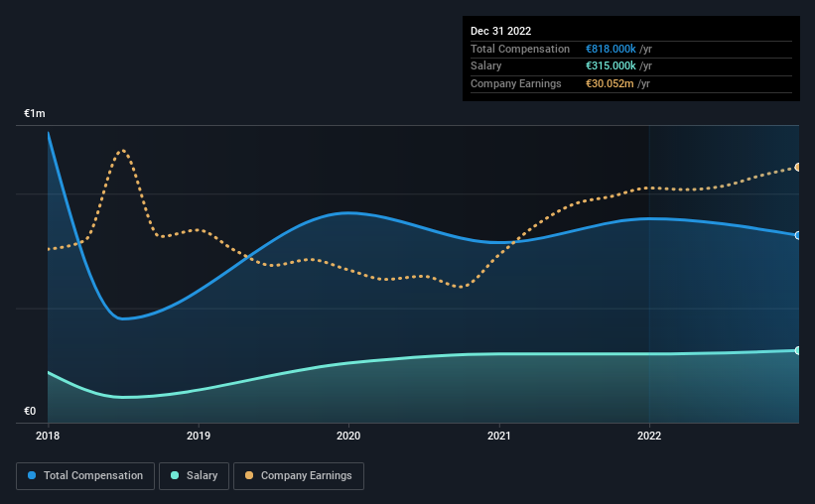Click the teal Salary endpoint marker

click(x=797, y=351)
